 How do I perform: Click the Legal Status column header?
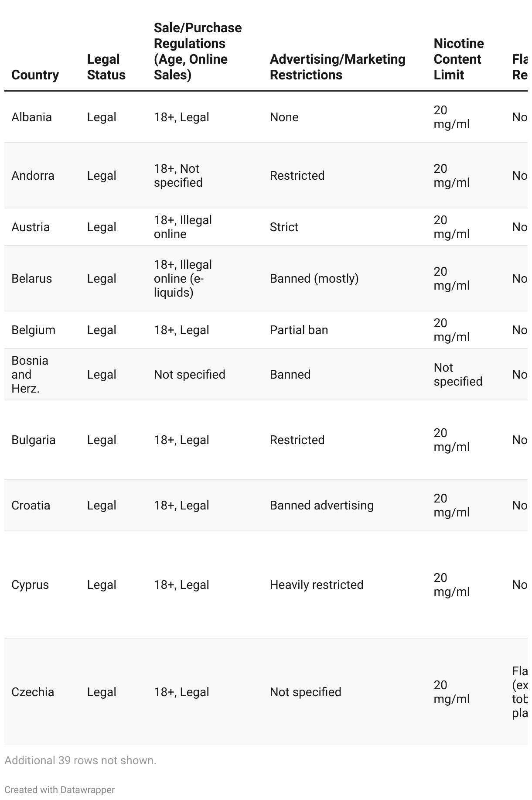tap(106, 67)
